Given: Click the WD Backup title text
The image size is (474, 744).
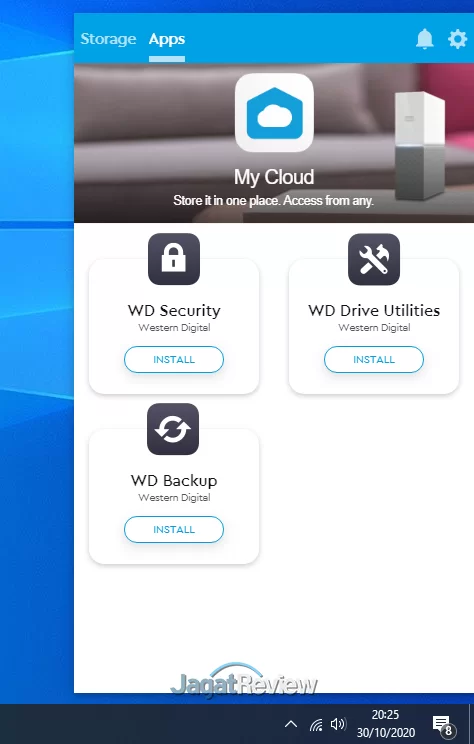Looking at the screenshot, I should click(x=174, y=481).
